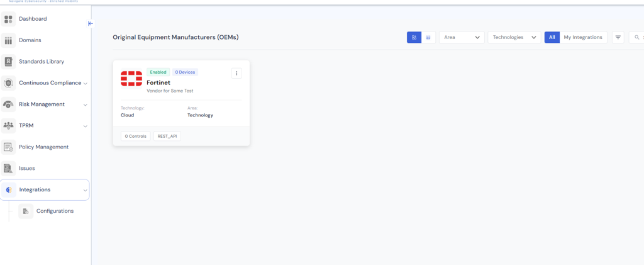The image size is (644, 265).
Task: Expand Continuous Compliance chevron
Action: [x=86, y=84]
